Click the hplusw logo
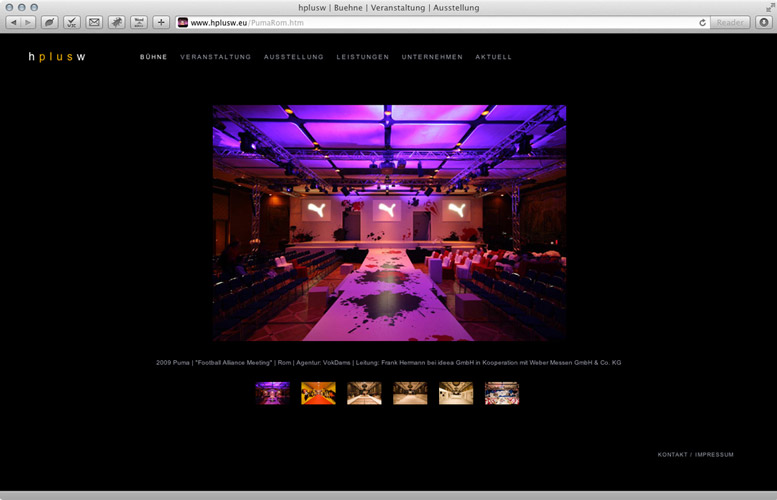The height and width of the screenshot is (500, 777). coord(57,57)
